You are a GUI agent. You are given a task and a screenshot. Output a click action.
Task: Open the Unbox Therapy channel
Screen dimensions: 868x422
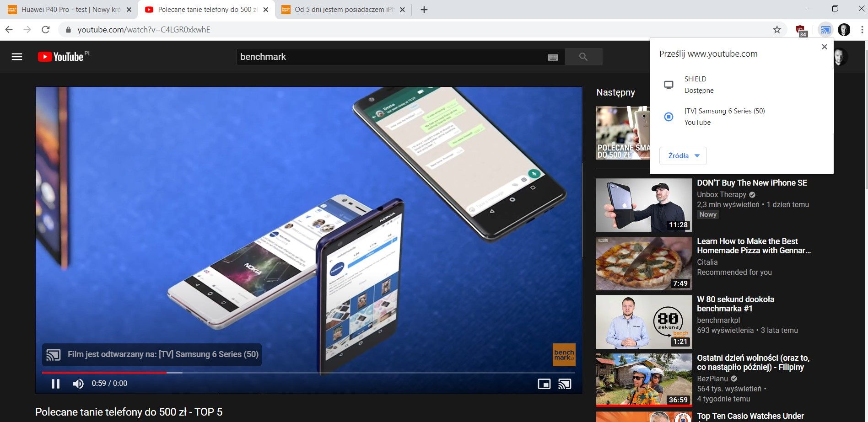pos(722,194)
